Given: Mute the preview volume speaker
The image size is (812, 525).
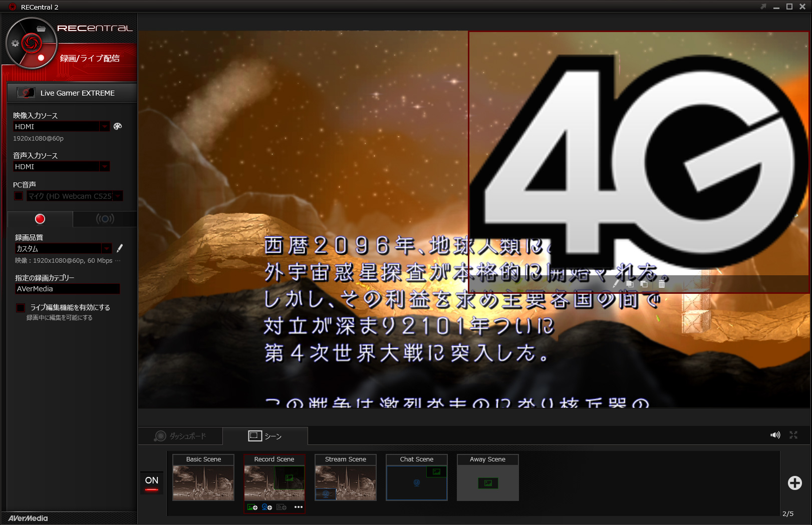Looking at the screenshot, I should (775, 435).
